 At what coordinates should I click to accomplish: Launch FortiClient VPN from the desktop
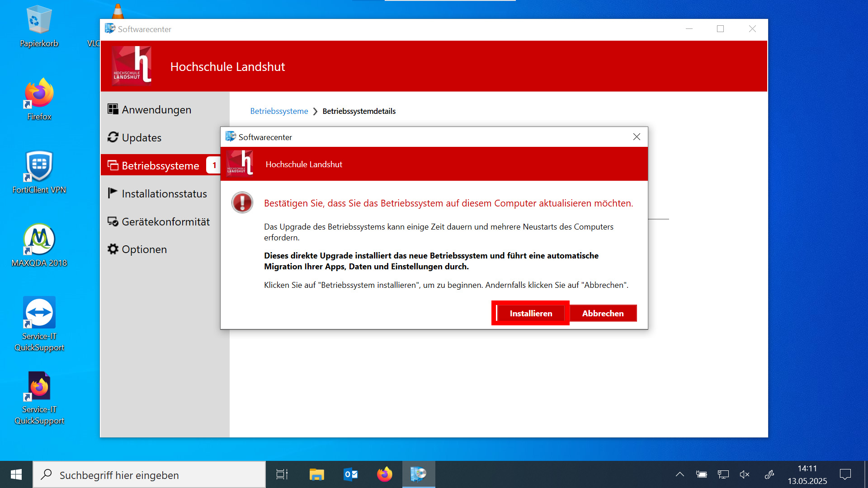(39, 172)
